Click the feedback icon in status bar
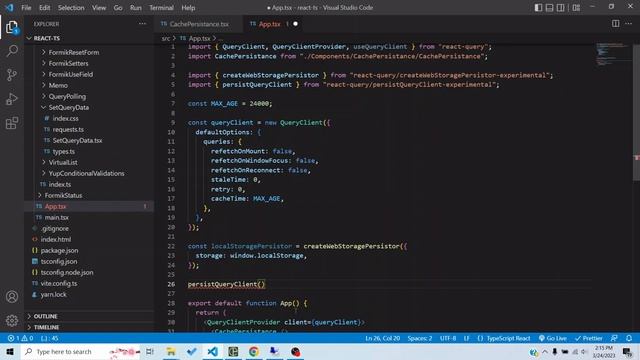This screenshot has width=640, height=360. point(614,338)
